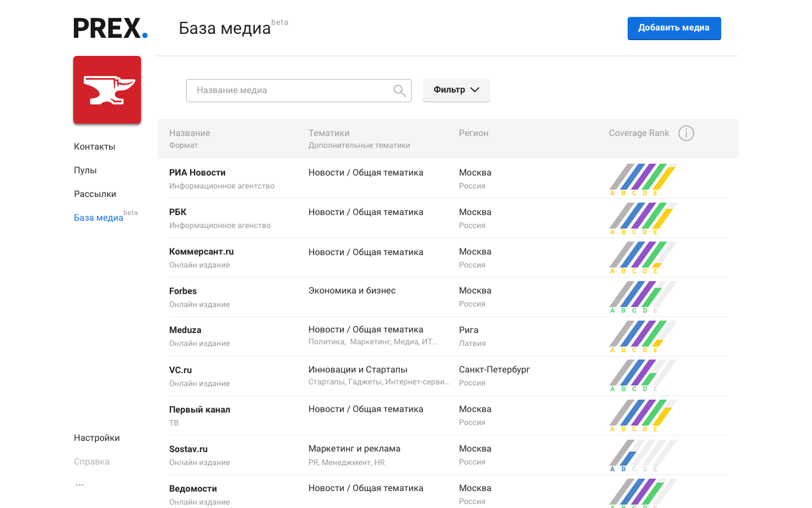
Task: Select База медиа sidebar item
Action: pyautogui.click(x=99, y=218)
